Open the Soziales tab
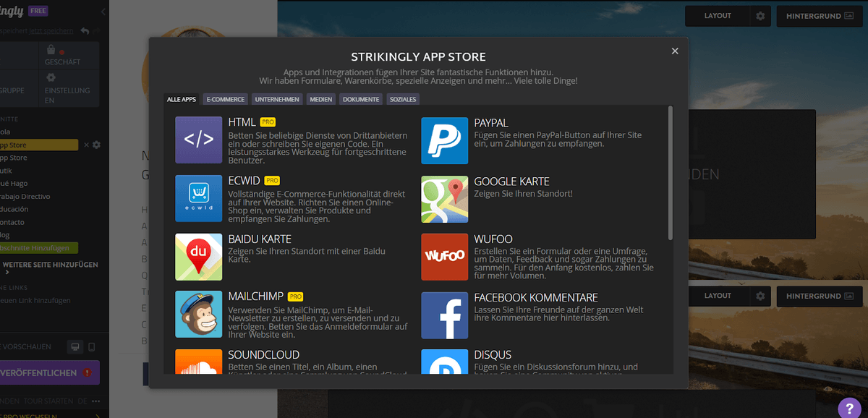 [x=402, y=99]
